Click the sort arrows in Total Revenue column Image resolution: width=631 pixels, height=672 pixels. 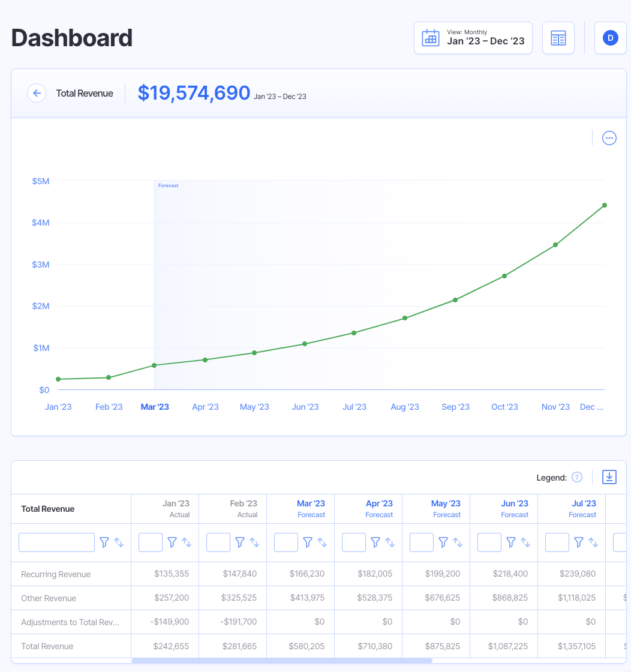point(118,542)
